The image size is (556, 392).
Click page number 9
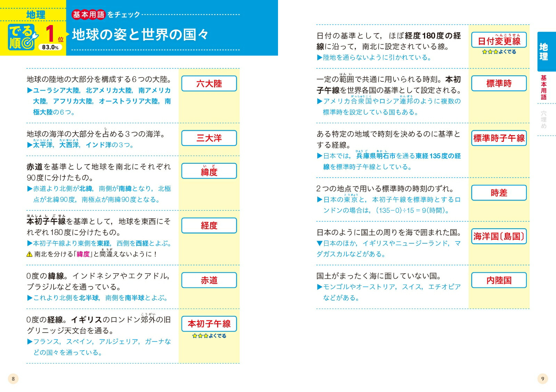[x=543, y=379]
